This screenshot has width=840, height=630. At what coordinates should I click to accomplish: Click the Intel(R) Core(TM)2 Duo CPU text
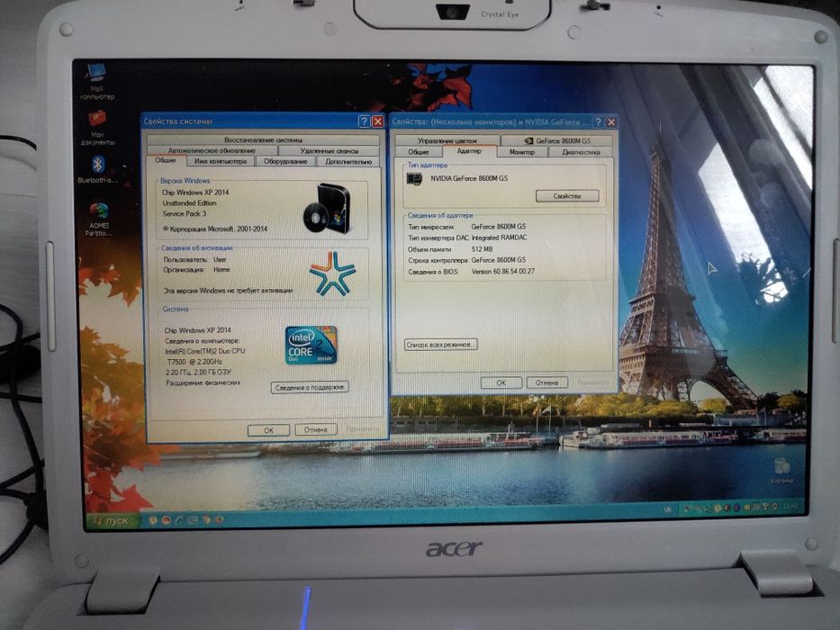click(x=204, y=351)
